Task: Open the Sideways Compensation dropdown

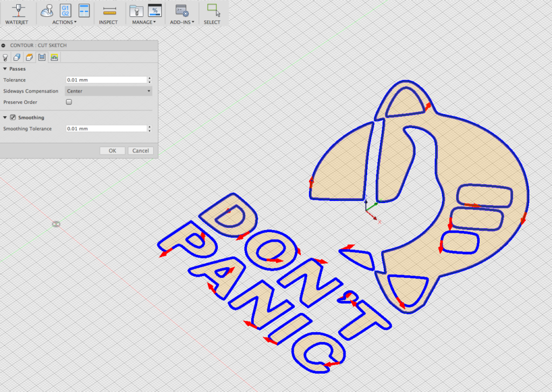Action: (x=108, y=91)
